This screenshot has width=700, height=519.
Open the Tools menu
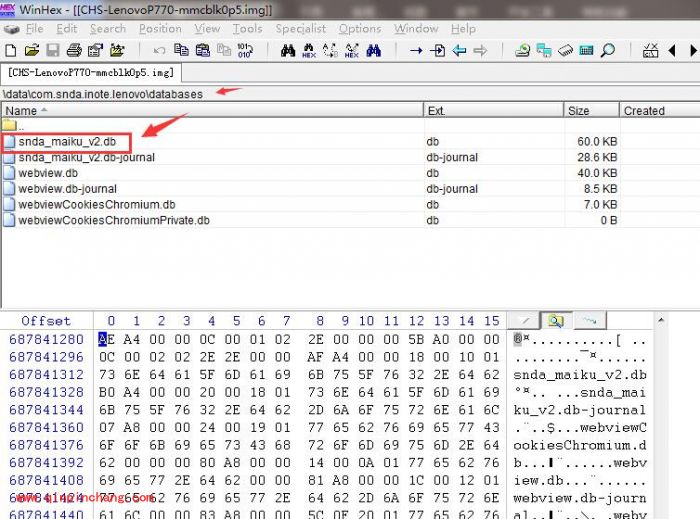click(x=247, y=29)
